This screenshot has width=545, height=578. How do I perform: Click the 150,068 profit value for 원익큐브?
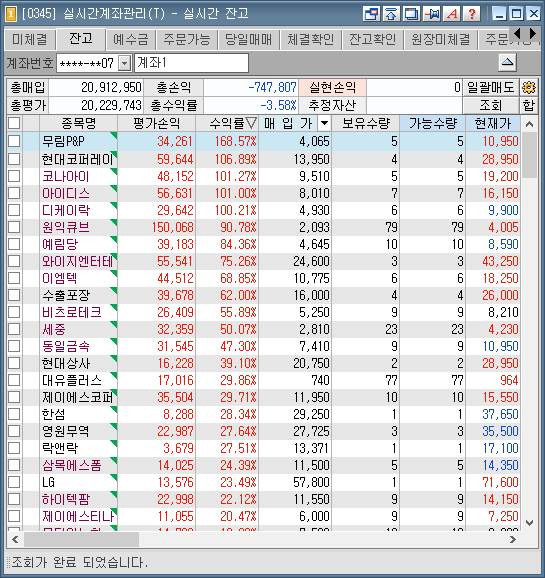173,227
